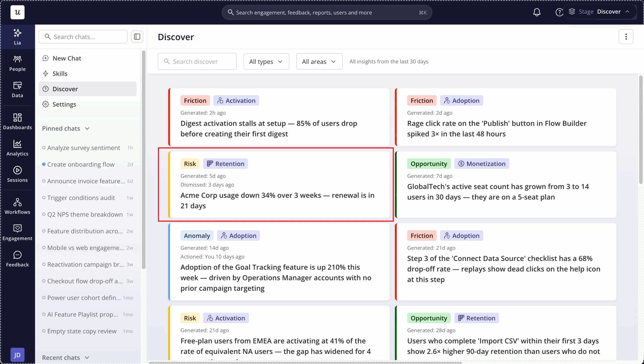
Task: Open the Q2 NPS theme breakdown chat
Action: [88, 214]
